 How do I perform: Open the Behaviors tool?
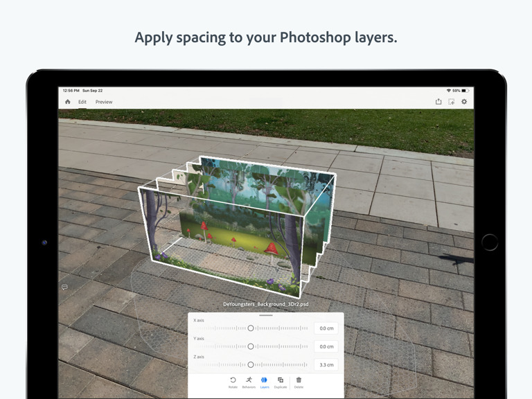(x=249, y=382)
